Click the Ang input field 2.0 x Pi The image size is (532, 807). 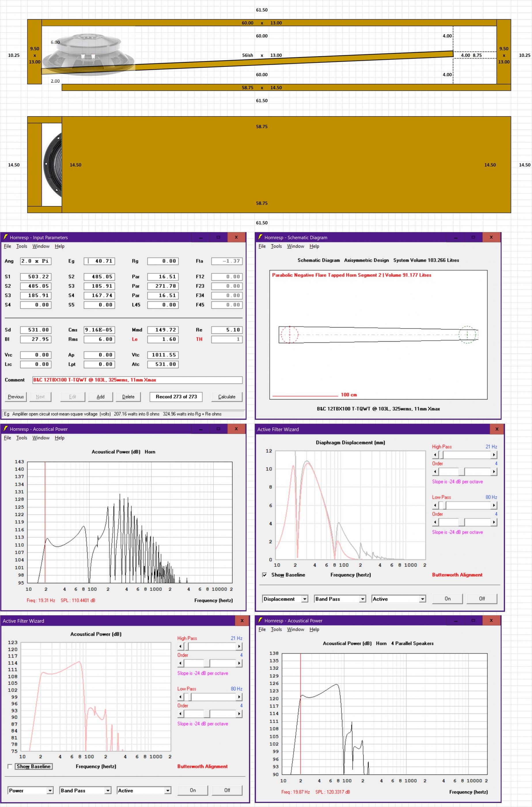pyautogui.click(x=36, y=261)
